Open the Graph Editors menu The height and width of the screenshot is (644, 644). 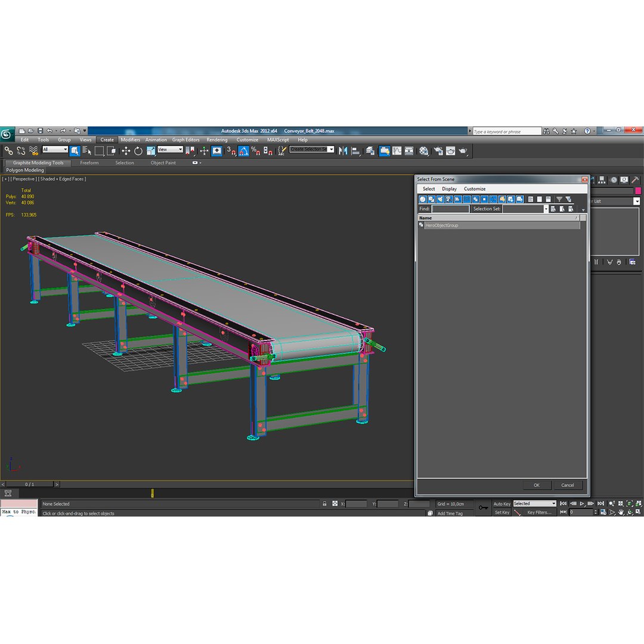click(x=185, y=140)
